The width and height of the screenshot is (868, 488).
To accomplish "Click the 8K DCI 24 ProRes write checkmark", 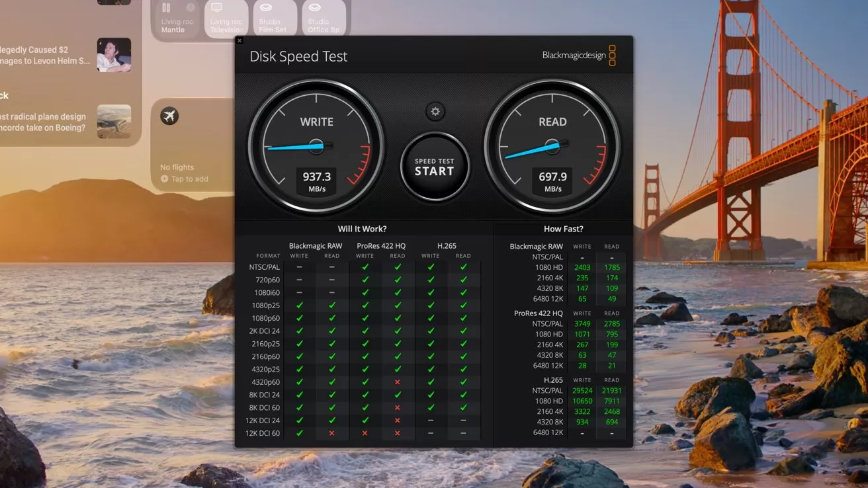I will tap(365, 395).
